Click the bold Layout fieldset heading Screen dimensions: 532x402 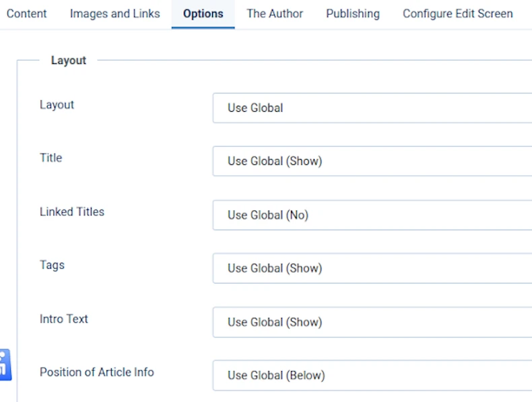(69, 61)
